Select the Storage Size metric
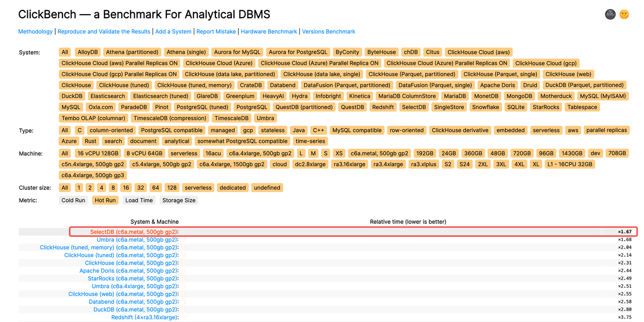The width and height of the screenshot is (644, 322). (x=179, y=201)
